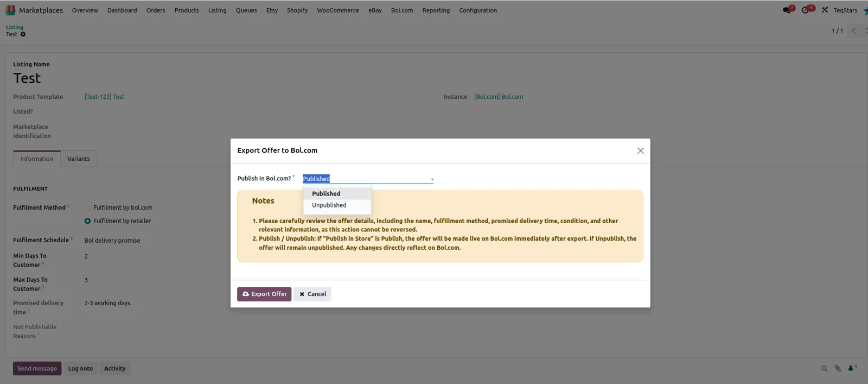Open the Etsy menu
Screen dimensions: 868x384
(x=272, y=10)
